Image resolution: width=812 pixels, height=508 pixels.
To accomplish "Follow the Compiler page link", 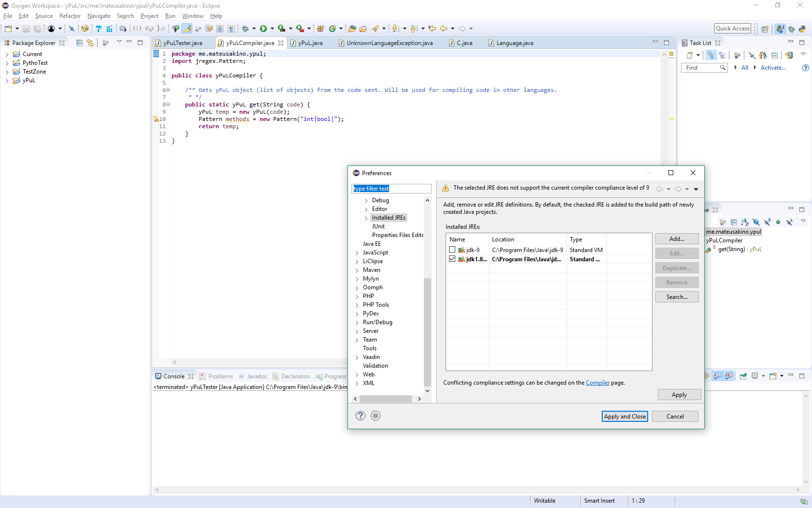I will click(597, 383).
